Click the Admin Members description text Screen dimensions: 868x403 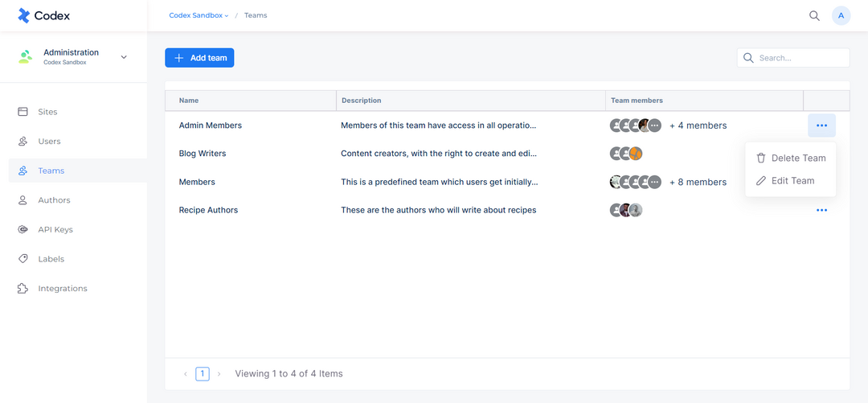439,125
